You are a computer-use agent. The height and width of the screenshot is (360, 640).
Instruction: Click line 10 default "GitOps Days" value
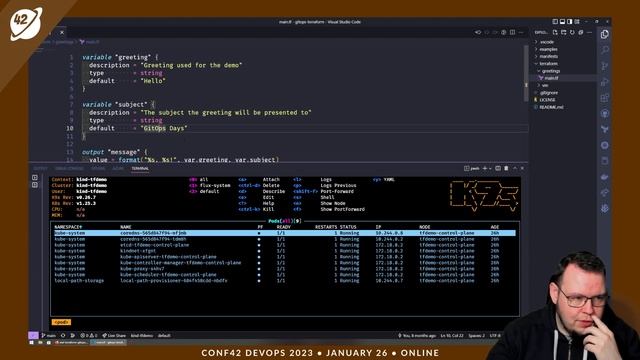pyautogui.click(x=164, y=128)
